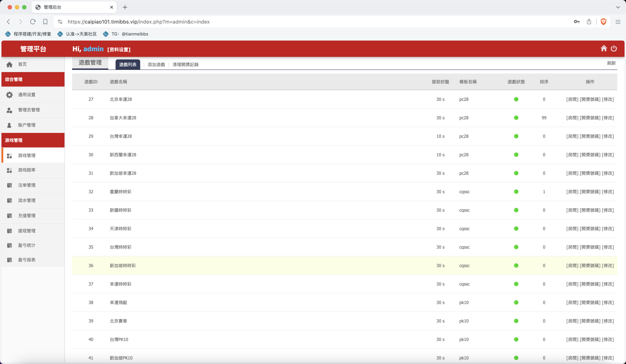Click the browser address bar URL
Screen dimensions: 626x364
click(x=139, y=22)
